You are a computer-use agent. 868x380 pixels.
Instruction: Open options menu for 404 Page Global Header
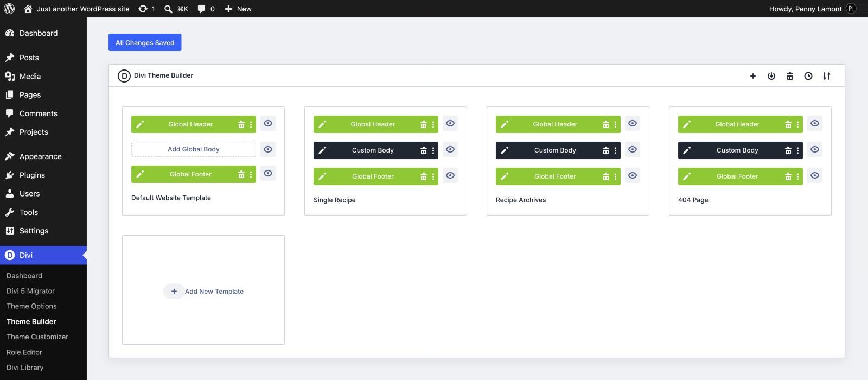click(x=797, y=124)
